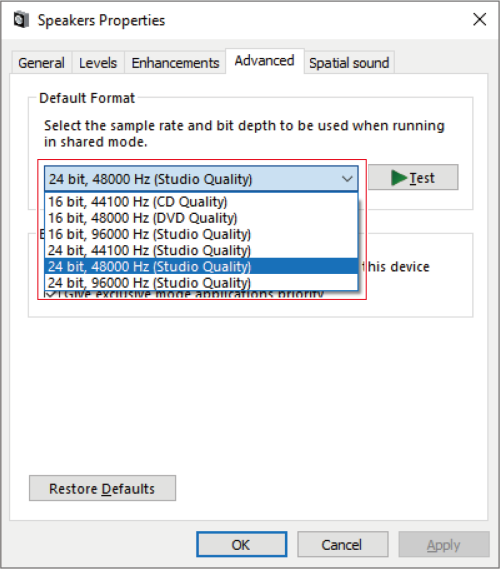Open the Levels tab
500x569 pixels.
pos(98,63)
